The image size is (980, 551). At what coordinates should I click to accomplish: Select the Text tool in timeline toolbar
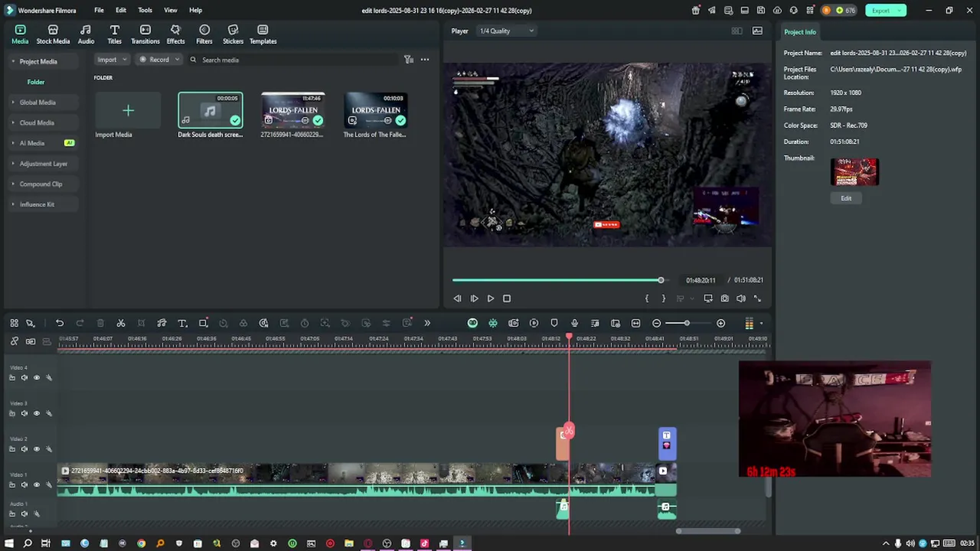click(182, 323)
